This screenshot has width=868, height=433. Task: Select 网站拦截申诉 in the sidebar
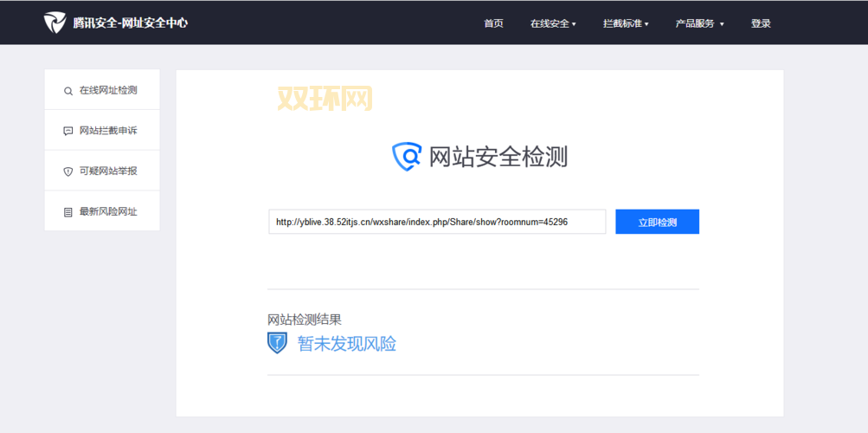102,130
